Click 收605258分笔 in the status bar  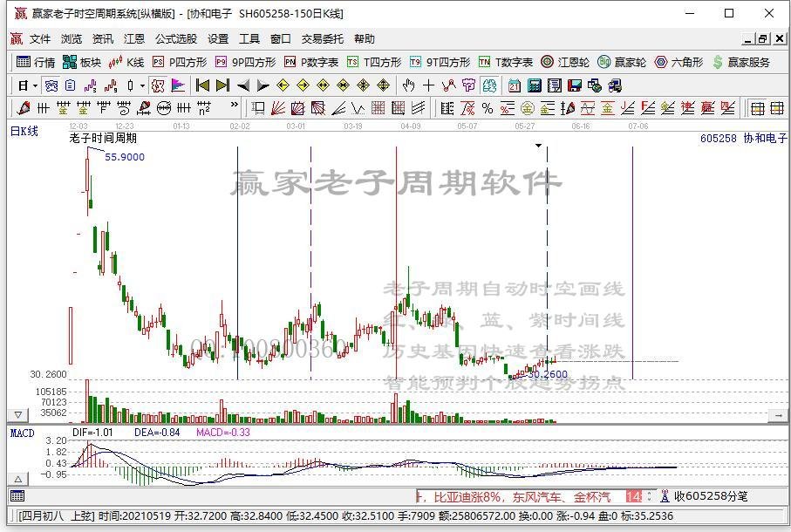(x=710, y=496)
